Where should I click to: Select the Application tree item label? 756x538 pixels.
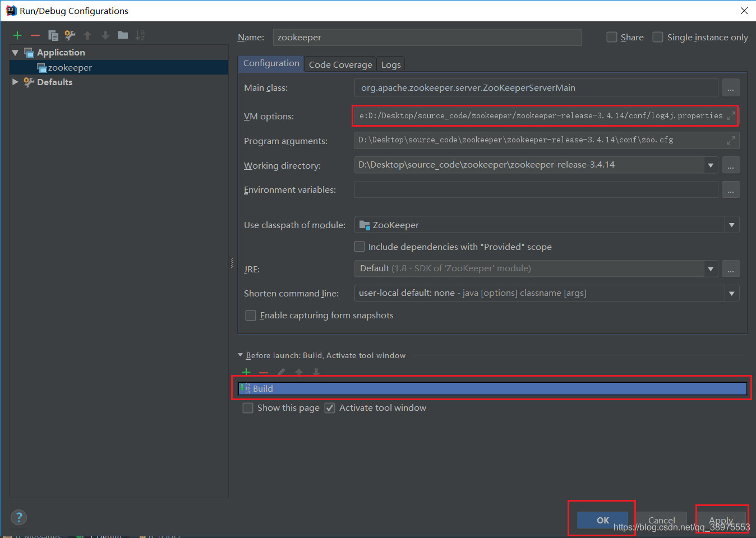point(61,53)
